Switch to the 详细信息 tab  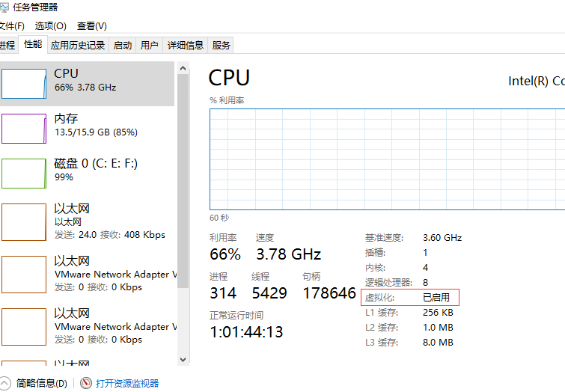click(x=185, y=46)
